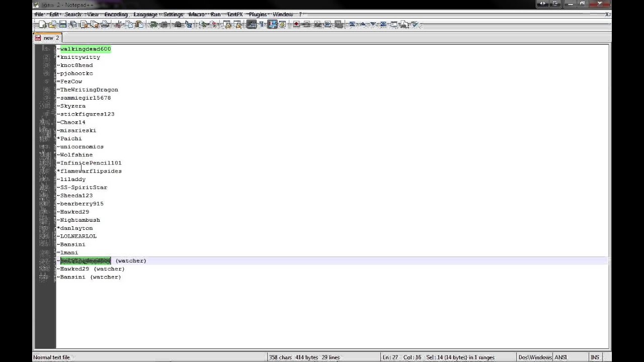Click 'Ln : 27' position in status bar
This screenshot has height=362, width=644.
click(x=390, y=357)
